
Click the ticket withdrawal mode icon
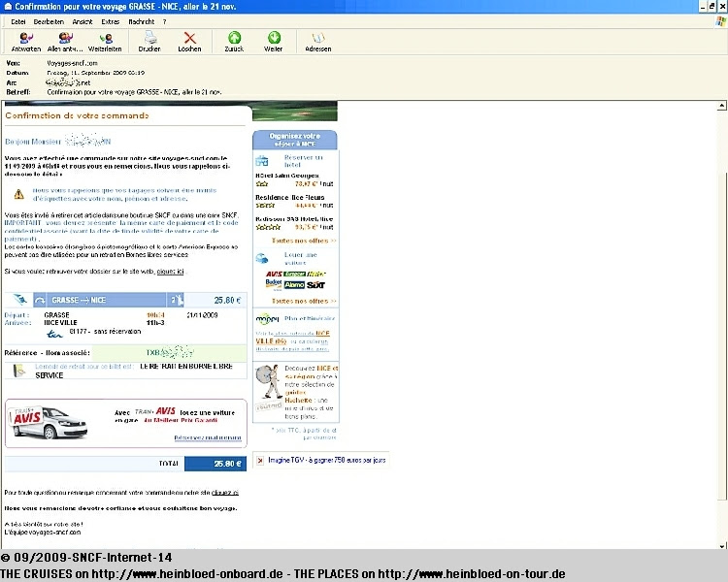(x=19, y=371)
